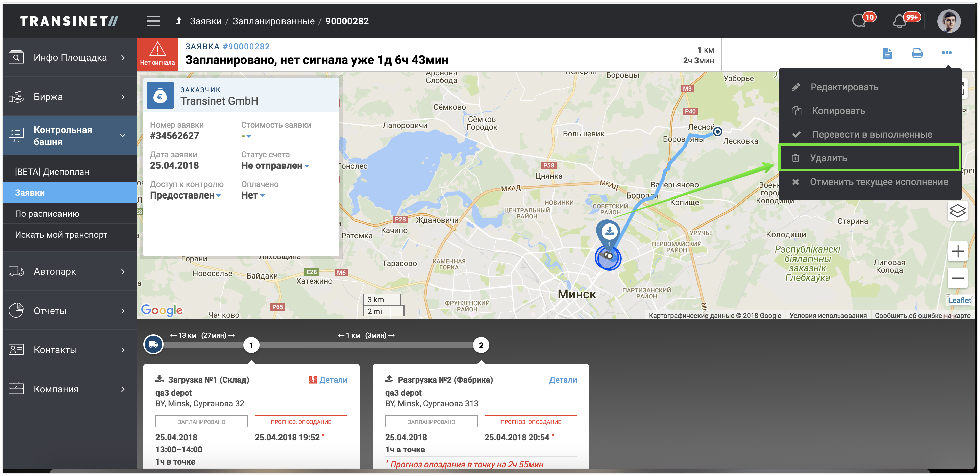Open the 'Доступ к контролю' Предоставлен dropdown
This screenshot has height=476, width=980.
[x=185, y=195]
